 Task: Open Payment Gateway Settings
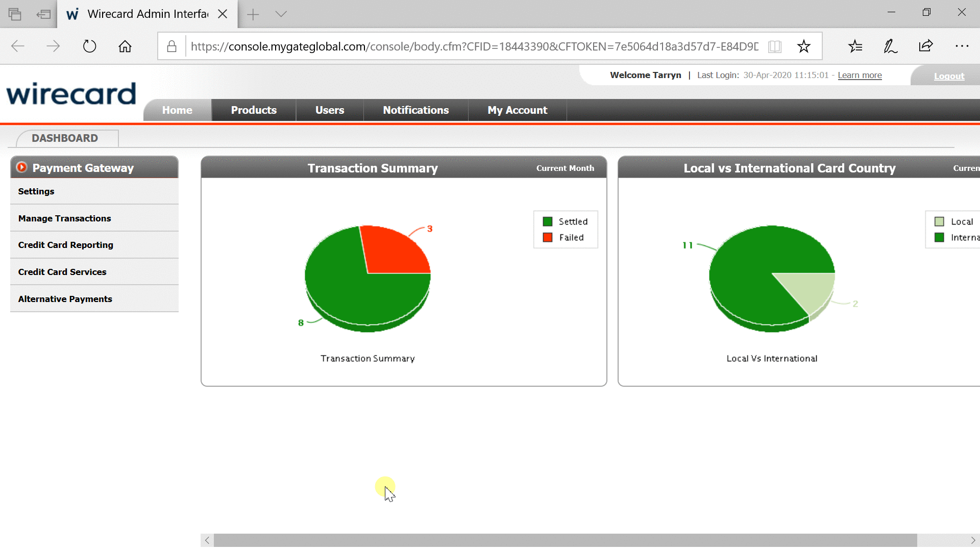click(x=94, y=191)
